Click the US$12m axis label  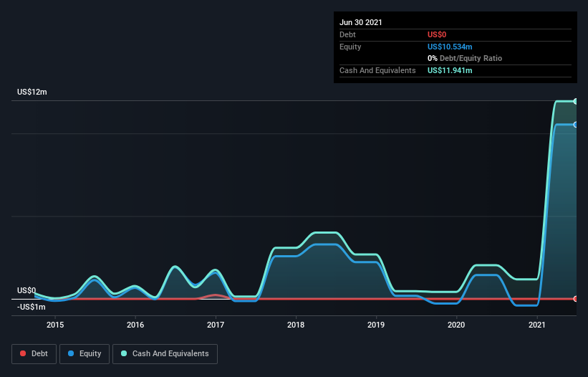pos(32,92)
